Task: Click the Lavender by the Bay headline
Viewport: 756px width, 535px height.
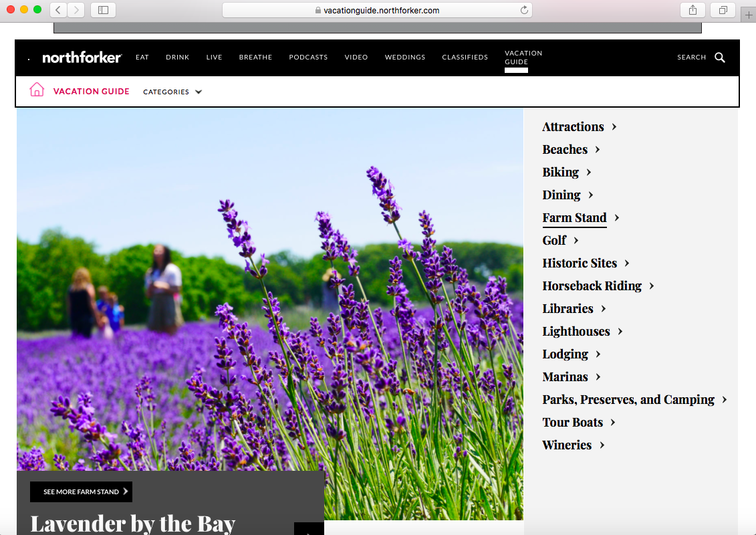Action: [x=133, y=523]
